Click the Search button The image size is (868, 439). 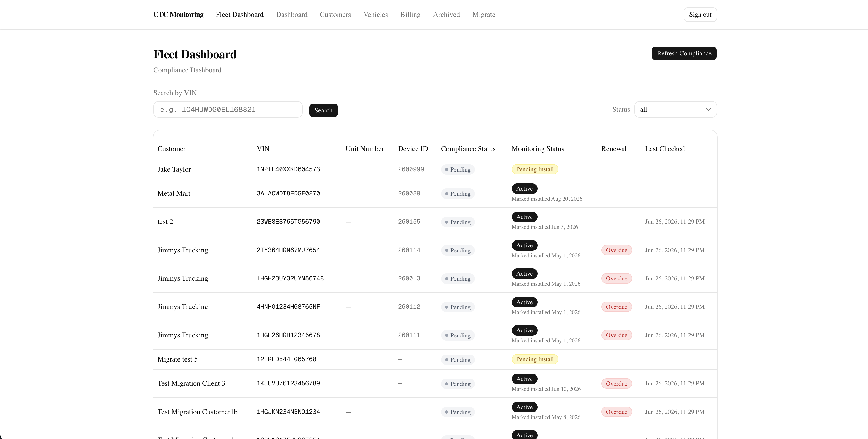[x=323, y=110]
